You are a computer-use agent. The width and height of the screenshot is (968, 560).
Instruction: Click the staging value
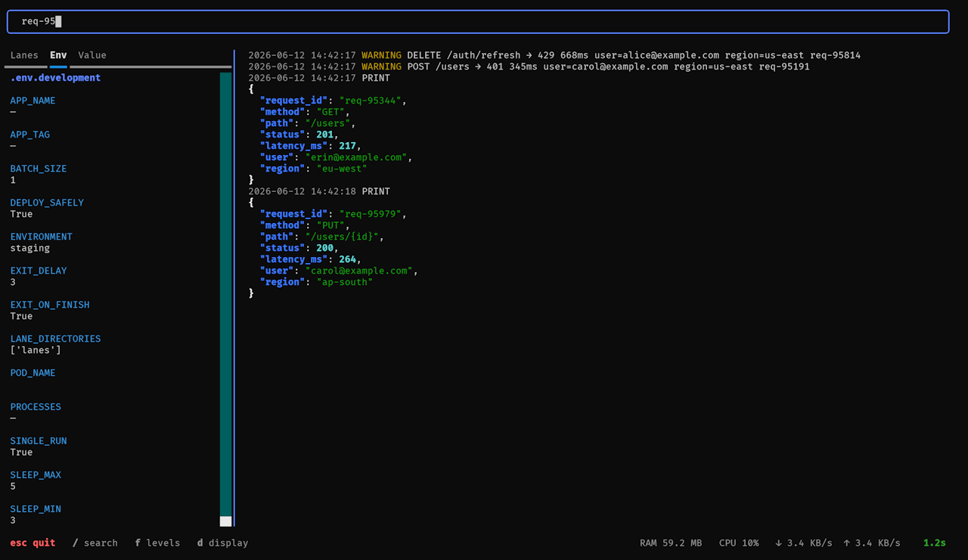(x=30, y=248)
